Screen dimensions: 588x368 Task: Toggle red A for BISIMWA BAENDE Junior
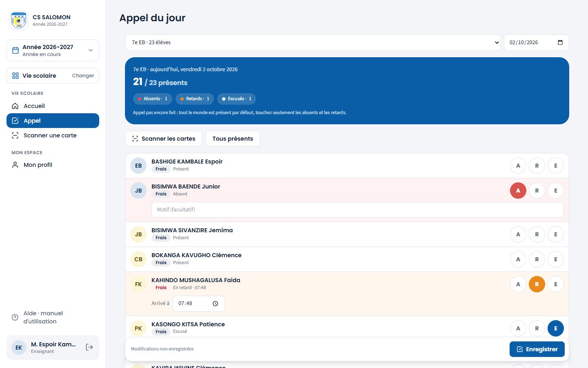pyautogui.click(x=518, y=191)
